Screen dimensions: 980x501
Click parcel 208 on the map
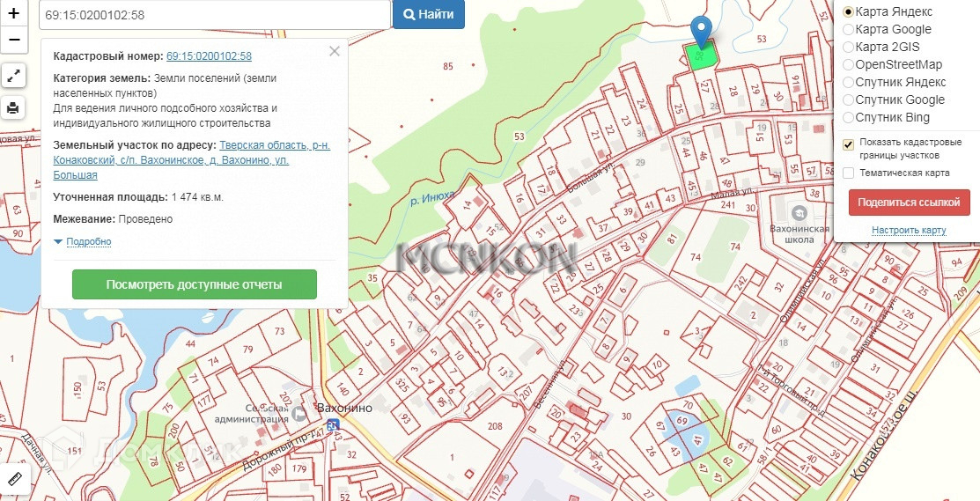pyautogui.click(x=495, y=427)
